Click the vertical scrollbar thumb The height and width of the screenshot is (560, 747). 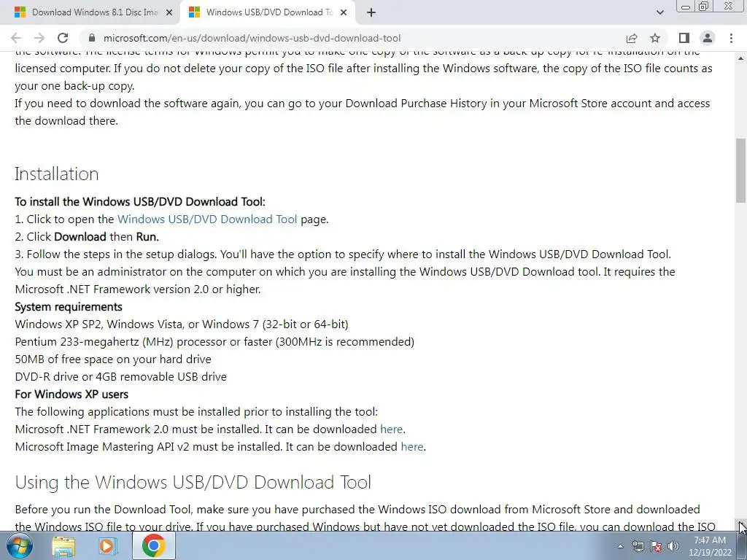(741, 171)
